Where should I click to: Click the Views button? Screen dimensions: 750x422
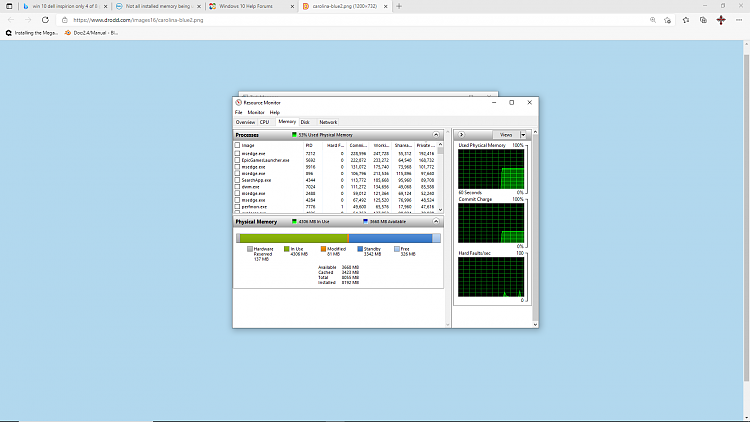coord(505,134)
